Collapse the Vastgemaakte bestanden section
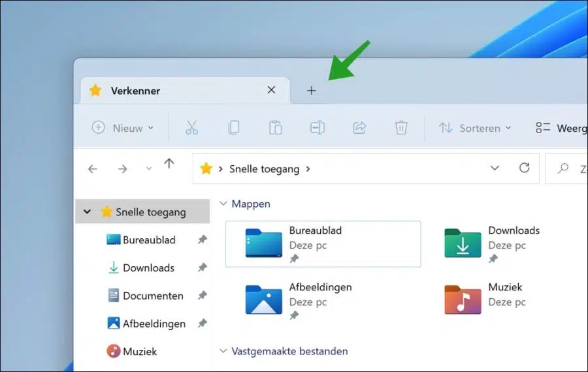The image size is (588, 372). [223, 351]
